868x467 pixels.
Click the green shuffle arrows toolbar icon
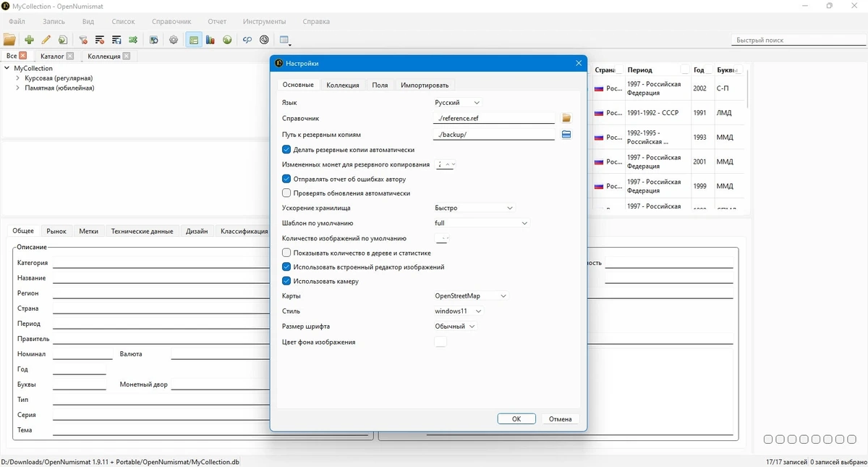[133, 40]
